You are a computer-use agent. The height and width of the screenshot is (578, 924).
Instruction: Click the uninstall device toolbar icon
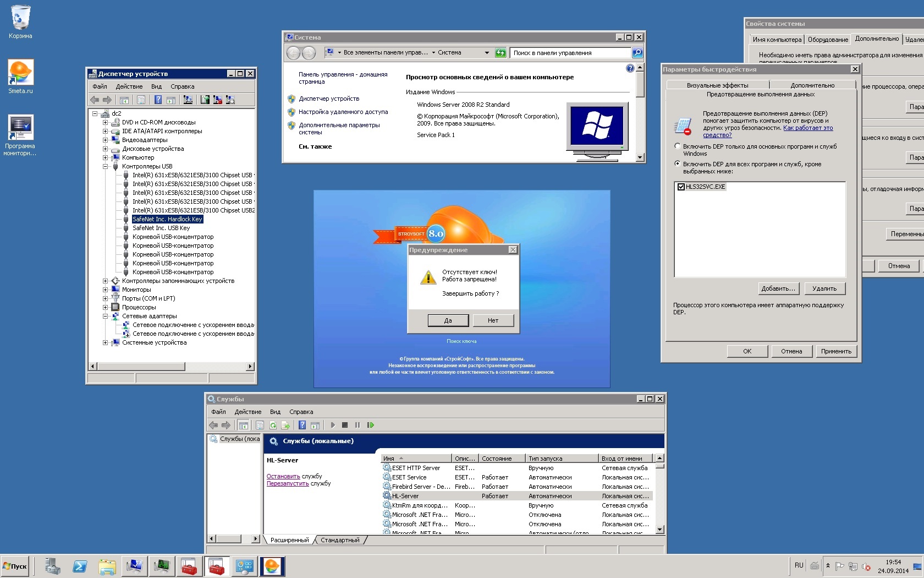click(x=218, y=100)
